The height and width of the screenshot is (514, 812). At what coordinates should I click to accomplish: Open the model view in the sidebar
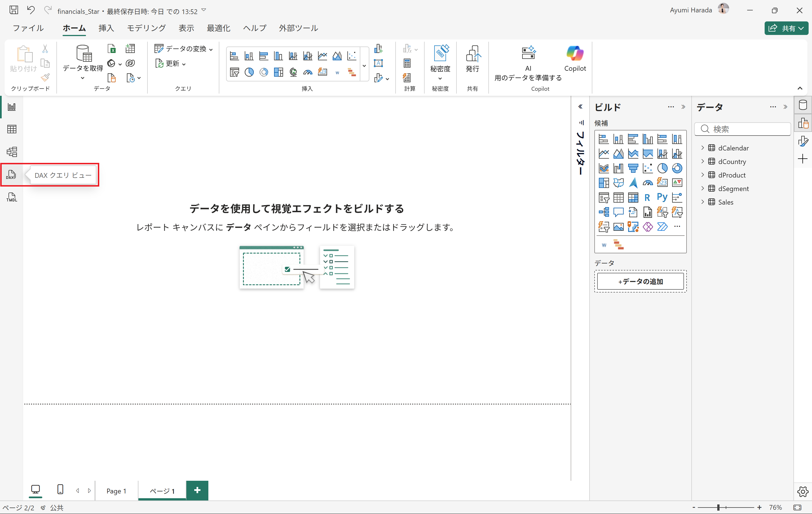click(12, 152)
